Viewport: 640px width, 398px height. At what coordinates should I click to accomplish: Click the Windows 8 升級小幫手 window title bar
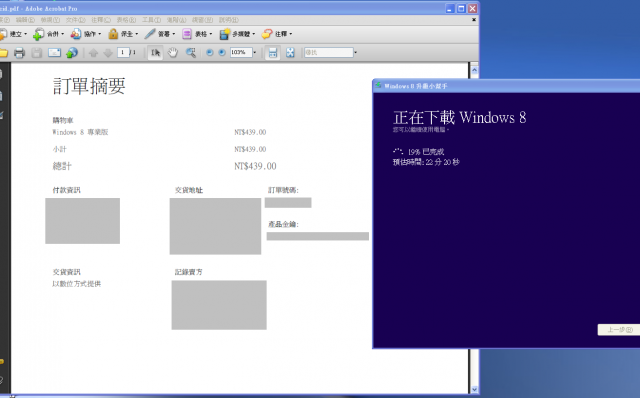506,86
